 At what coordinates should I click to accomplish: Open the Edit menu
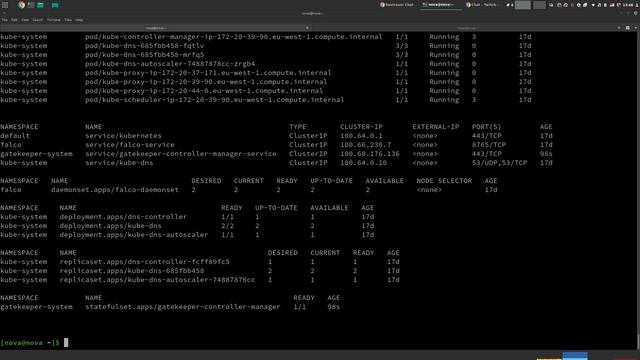tap(14, 20)
